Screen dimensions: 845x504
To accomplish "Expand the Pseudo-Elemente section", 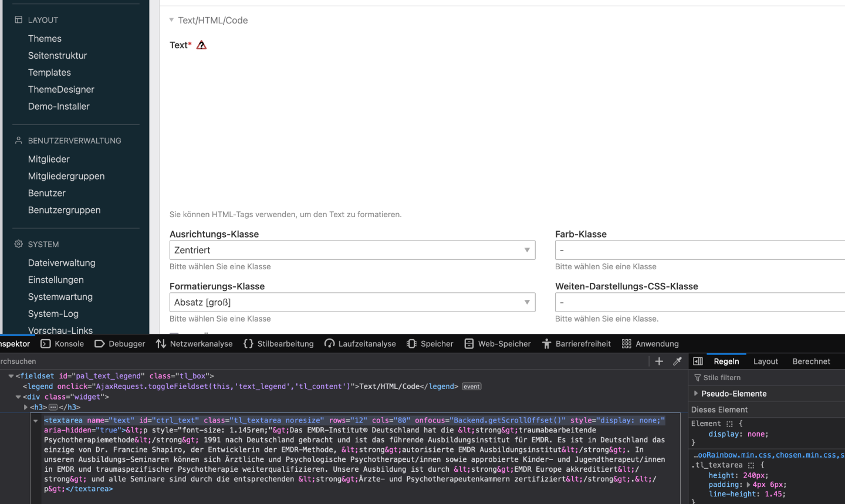I will (x=696, y=394).
